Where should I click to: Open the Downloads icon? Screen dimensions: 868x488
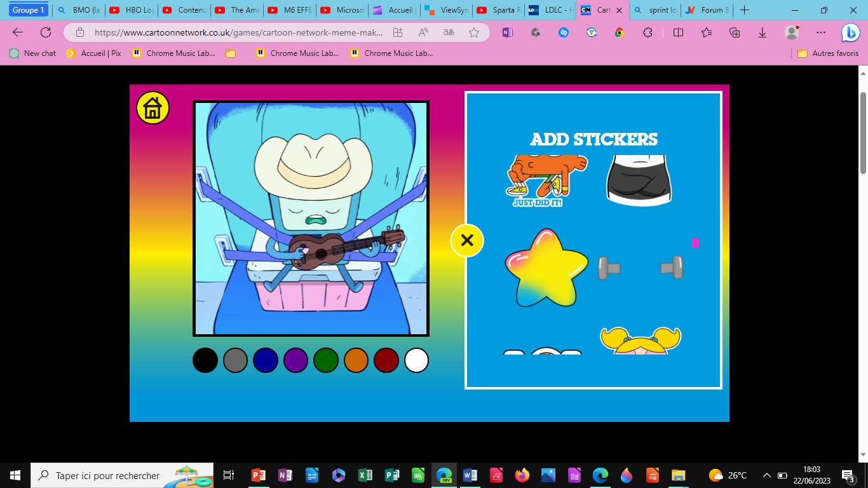(763, 32)
